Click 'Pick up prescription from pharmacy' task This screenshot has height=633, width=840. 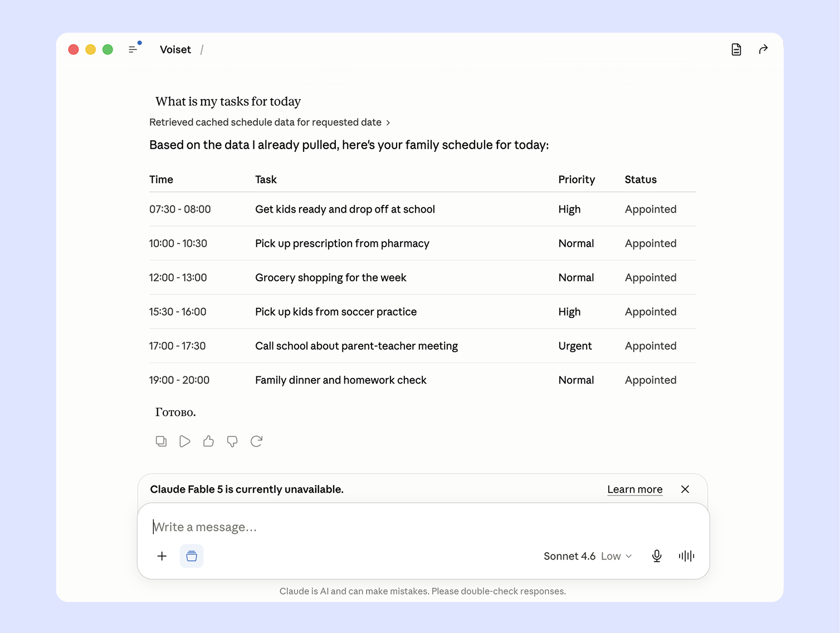tap(342, 244)
